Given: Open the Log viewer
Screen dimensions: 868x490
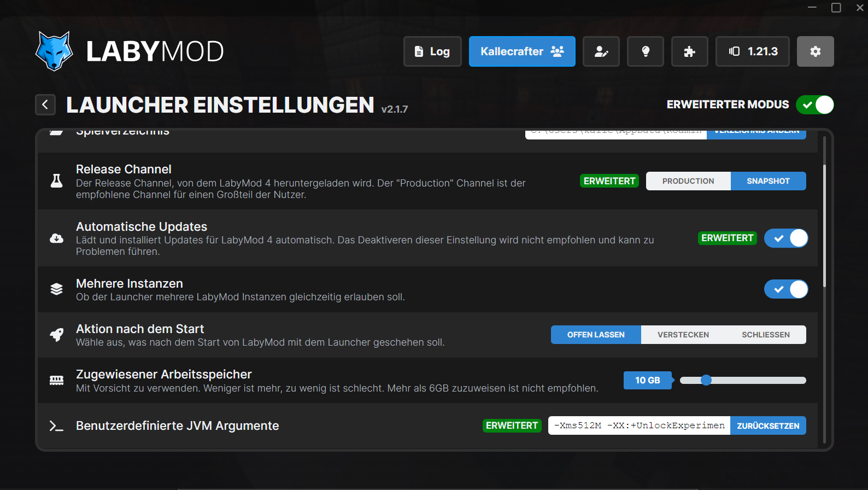Looking at the screenshot, I should (432, 51).
